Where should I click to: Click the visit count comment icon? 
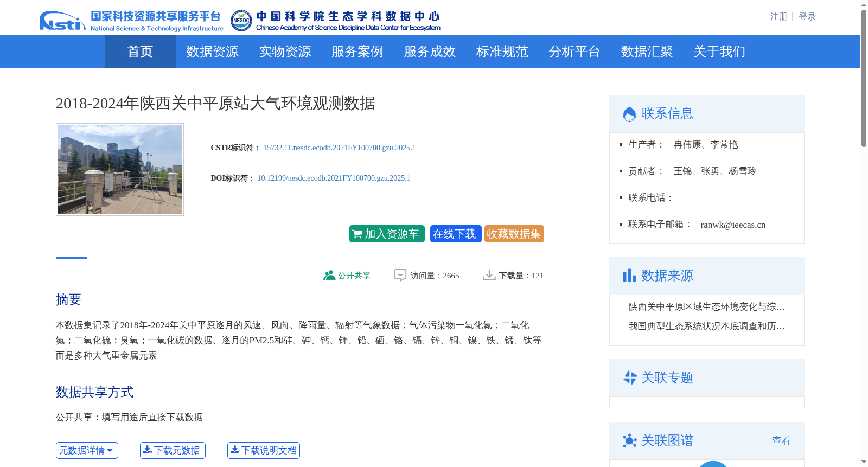[400, 276]
